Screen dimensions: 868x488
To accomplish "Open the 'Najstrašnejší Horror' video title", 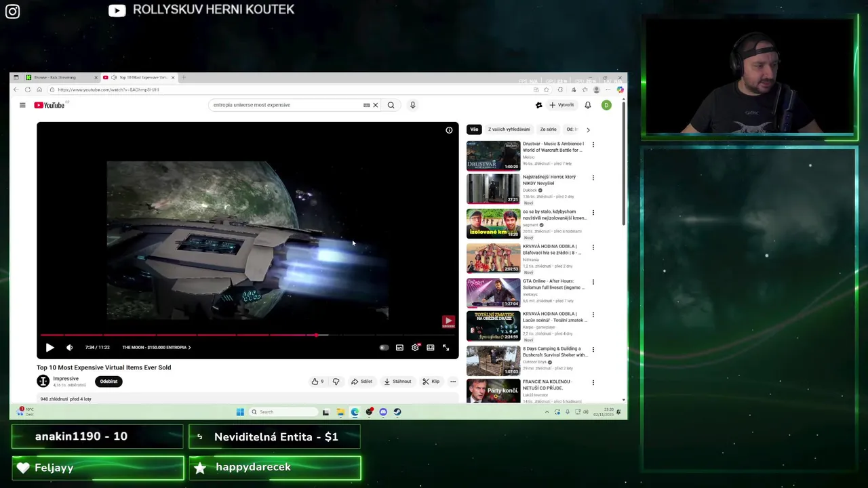I will point(549,180).
